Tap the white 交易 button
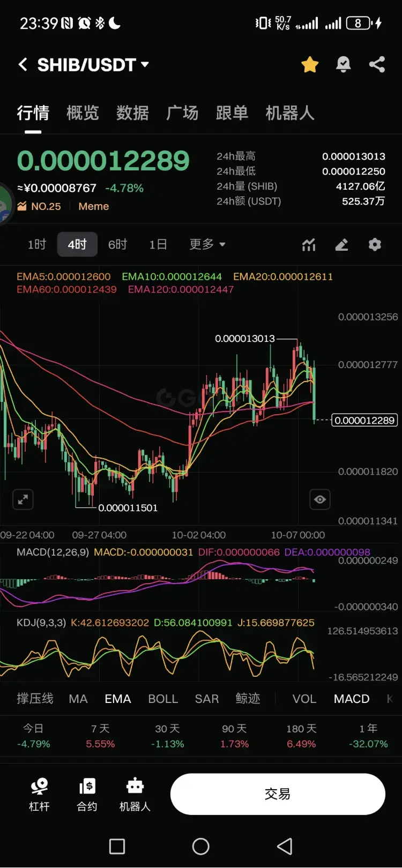The image size is (402, 868). (x=278, y=794)
